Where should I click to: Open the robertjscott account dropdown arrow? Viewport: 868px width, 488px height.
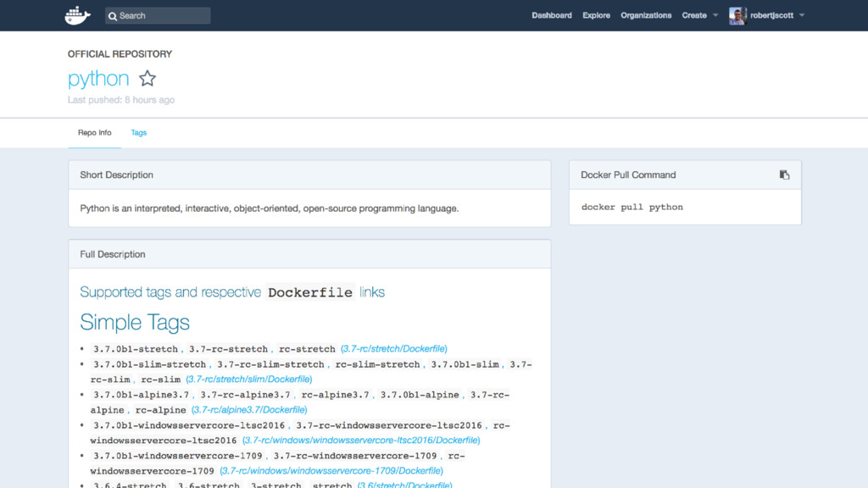(x=802, y=15)
